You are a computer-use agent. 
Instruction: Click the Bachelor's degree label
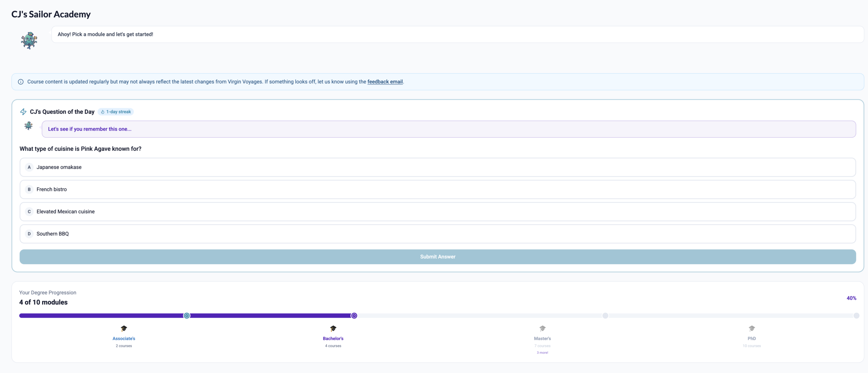[x=333, y=338]
